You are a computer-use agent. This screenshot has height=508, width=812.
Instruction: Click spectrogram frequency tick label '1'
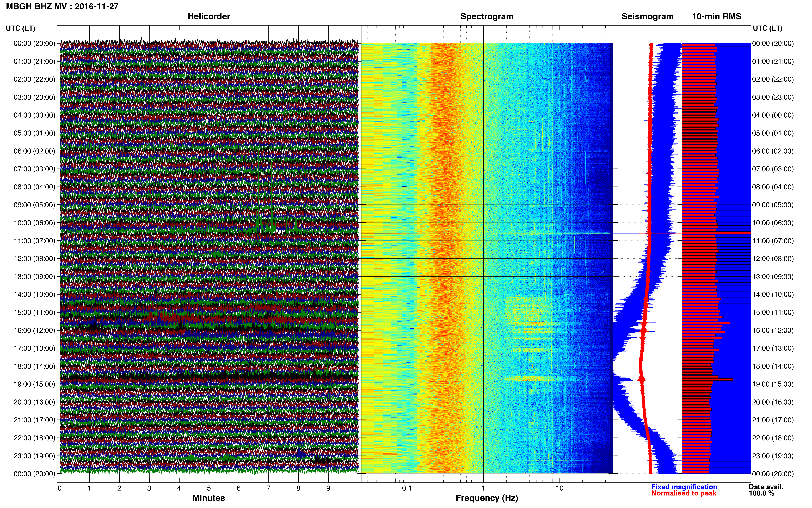(x=483, y=488)
